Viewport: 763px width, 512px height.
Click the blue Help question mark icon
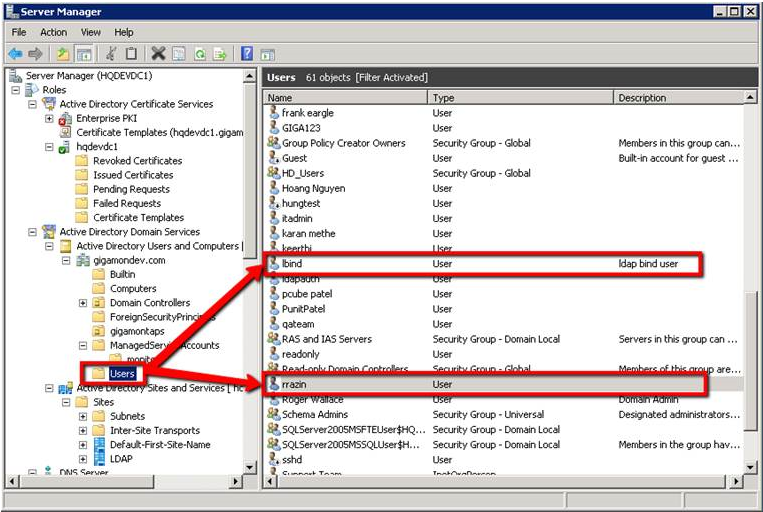[246, 53]
